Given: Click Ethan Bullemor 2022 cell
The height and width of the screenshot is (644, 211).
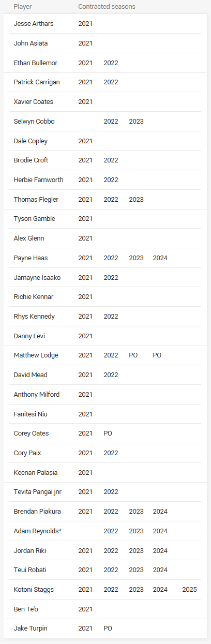Looking at the screenshot, I should (111, 63).
